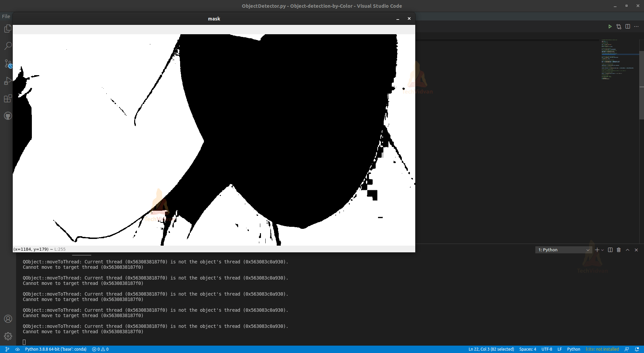
Task: Expand the terminal selector dropdown arrow
Action: [588, 250]
